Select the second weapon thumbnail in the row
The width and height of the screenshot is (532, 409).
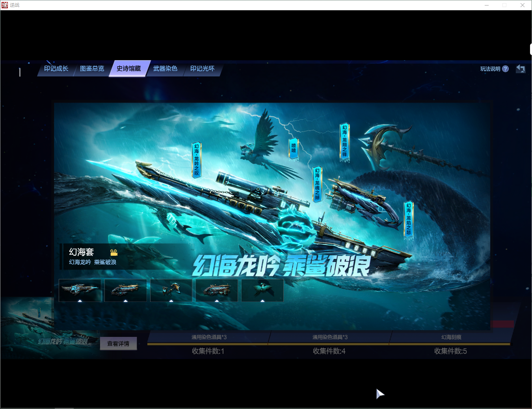(x=126, y=290)
